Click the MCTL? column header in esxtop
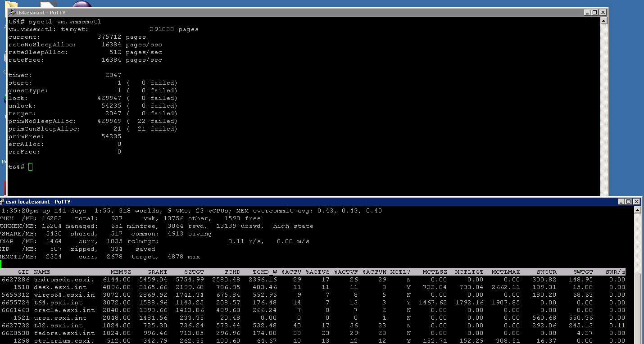 coord(400,272)
